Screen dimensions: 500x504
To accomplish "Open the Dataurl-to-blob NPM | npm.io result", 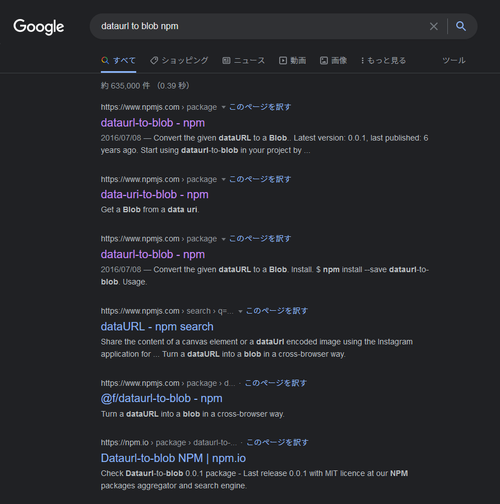I will point(173,458).
